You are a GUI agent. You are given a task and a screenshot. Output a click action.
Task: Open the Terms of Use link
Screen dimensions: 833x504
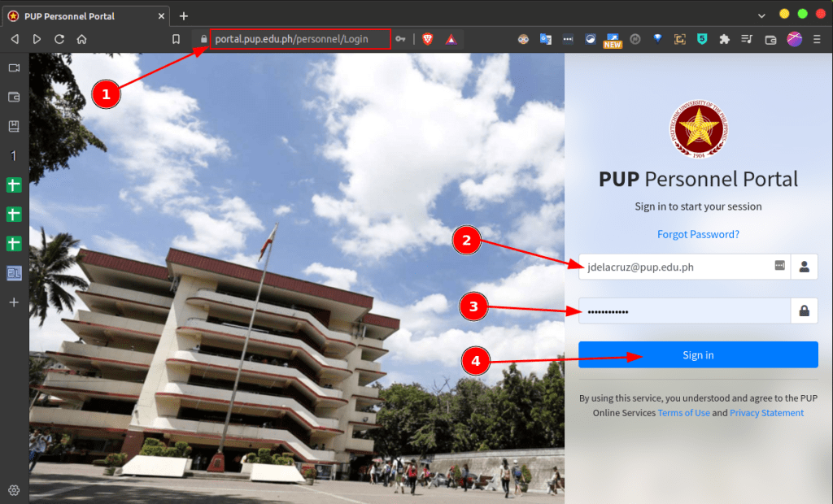coord(683,413)
